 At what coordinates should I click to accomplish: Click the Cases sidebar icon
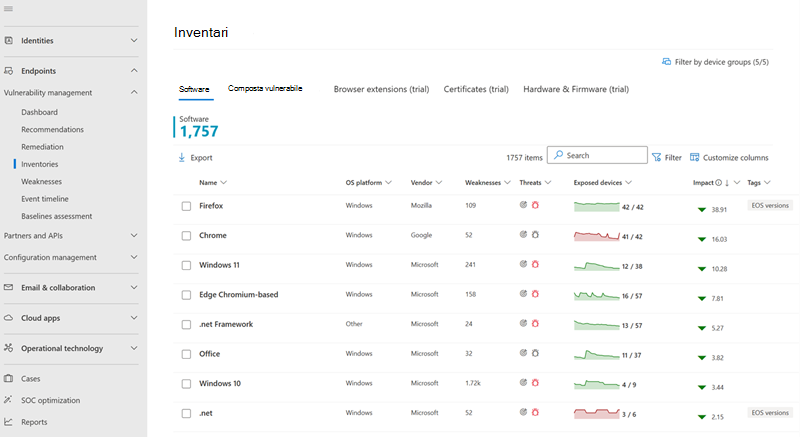click(x=8, y=378)
